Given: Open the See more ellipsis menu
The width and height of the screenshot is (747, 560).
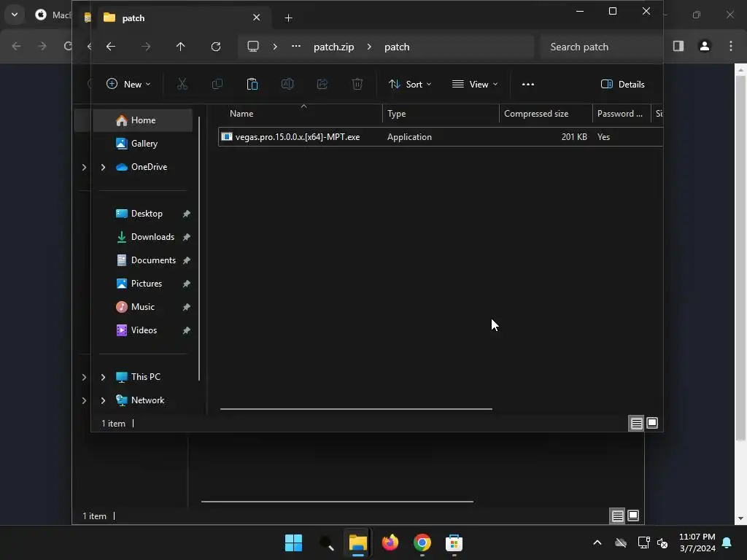Looking at the screenshot, I should [528, 85].
